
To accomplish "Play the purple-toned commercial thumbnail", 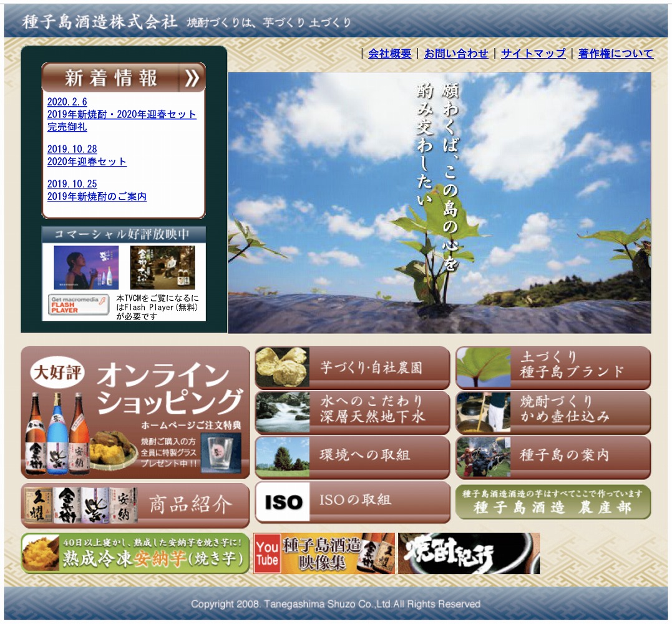I will pyautogui.click(x=86, y=268).
